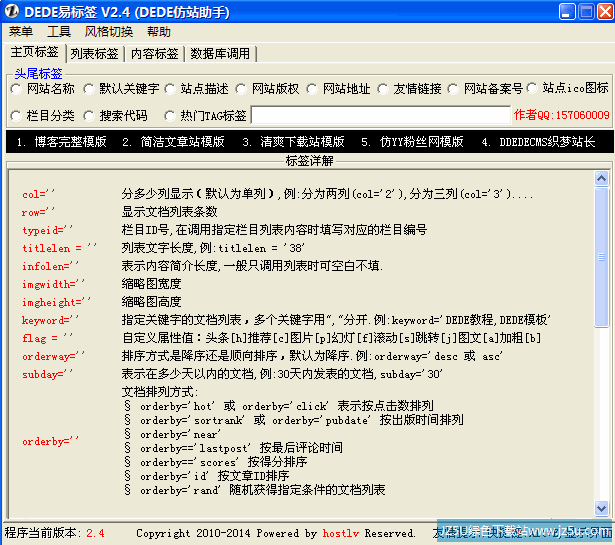Image resolution: width=615 pixels, height=545 pixels.
Task: Click the subday='' tag text
Action: click(47, 374)
